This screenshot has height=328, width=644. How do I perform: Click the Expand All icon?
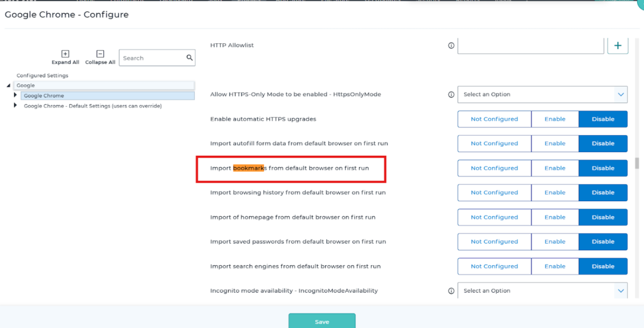point(65,54)
